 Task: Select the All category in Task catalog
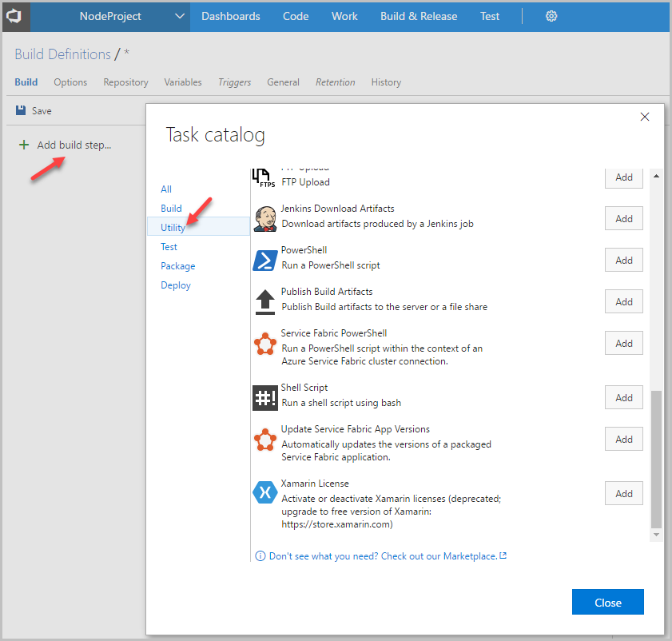[x=166, y=189]
